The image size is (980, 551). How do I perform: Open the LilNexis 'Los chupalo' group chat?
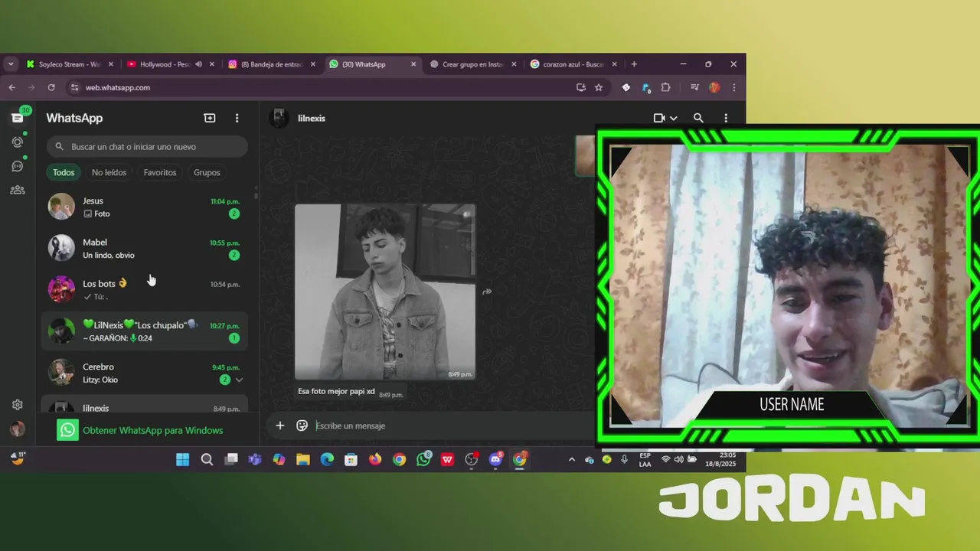pos(145,331)
